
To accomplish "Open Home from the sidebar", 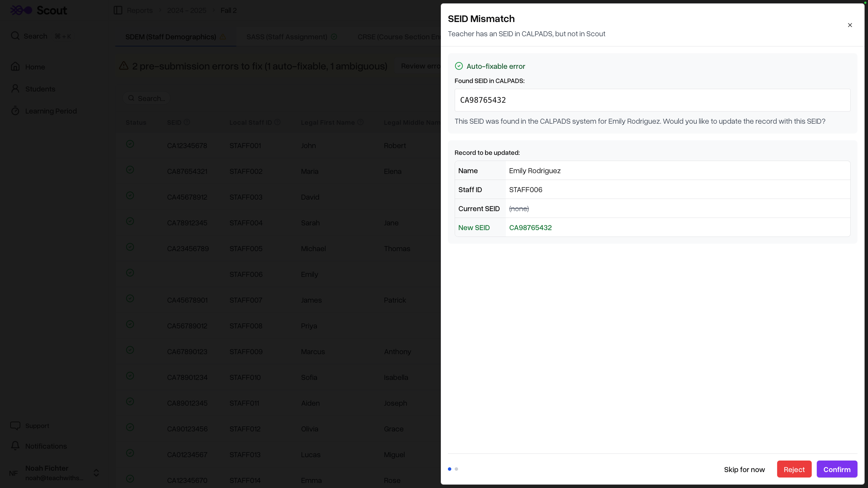I will [x=35, y=67].
